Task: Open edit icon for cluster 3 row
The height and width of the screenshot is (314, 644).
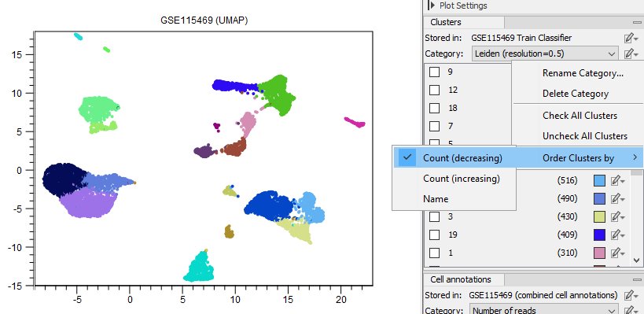Action: click(617, 216)
